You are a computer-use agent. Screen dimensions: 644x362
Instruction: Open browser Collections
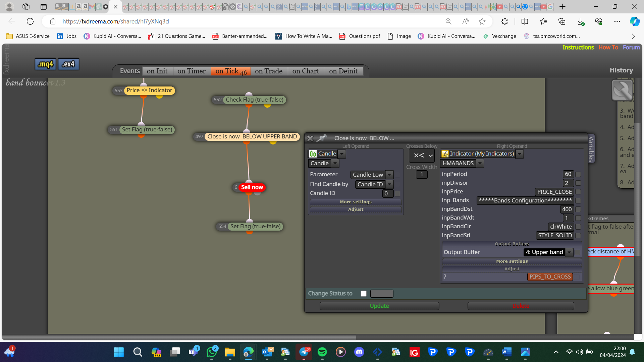[562, 21]
